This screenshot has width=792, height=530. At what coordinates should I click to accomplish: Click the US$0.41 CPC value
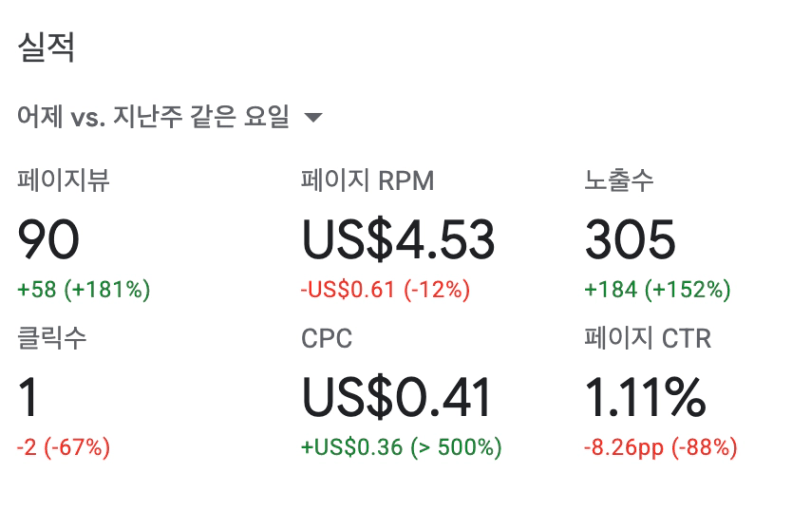[397, 398]
